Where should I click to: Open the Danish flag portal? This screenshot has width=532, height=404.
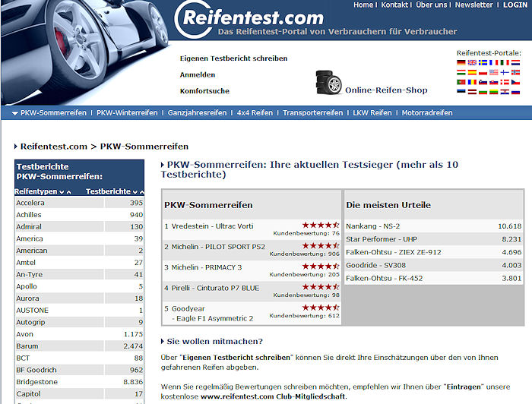[x=505, y=82]
